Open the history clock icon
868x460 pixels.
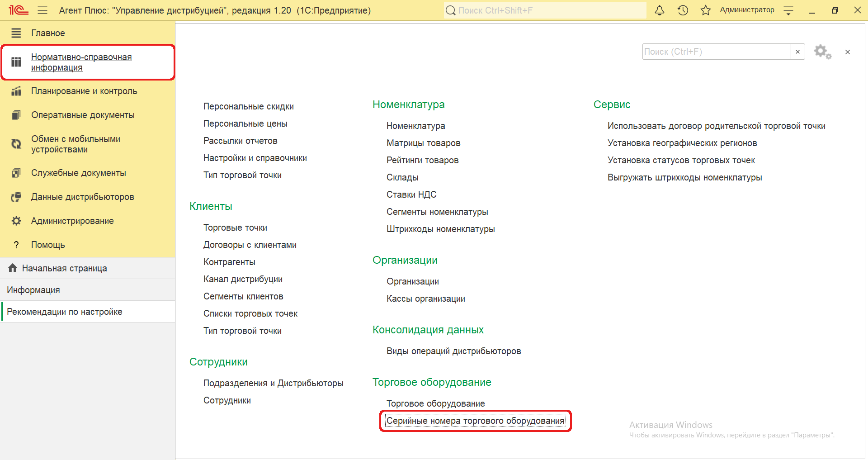683,10
